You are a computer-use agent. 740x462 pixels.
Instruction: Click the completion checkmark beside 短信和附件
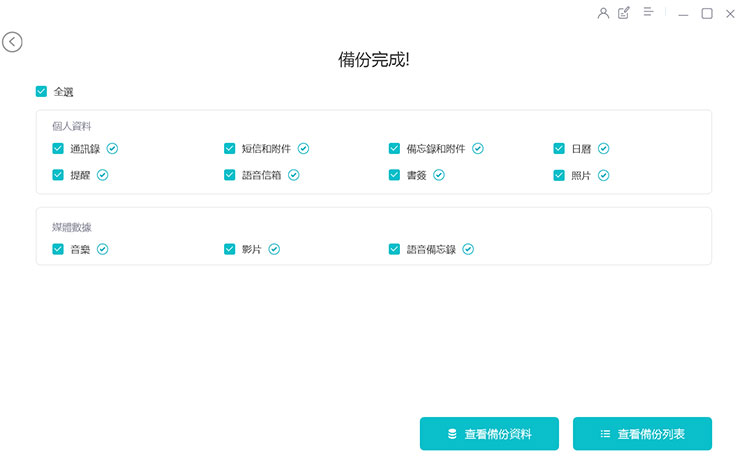pos(303,149)
